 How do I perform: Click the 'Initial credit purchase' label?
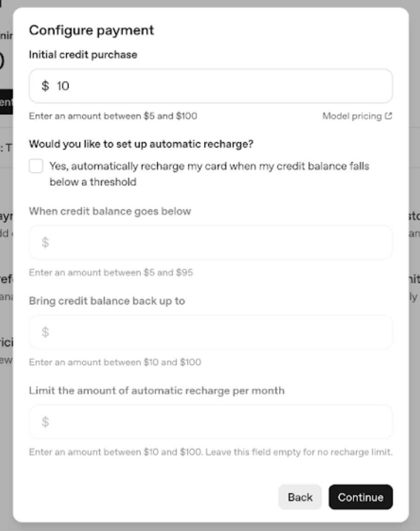[x=83, y=55]
